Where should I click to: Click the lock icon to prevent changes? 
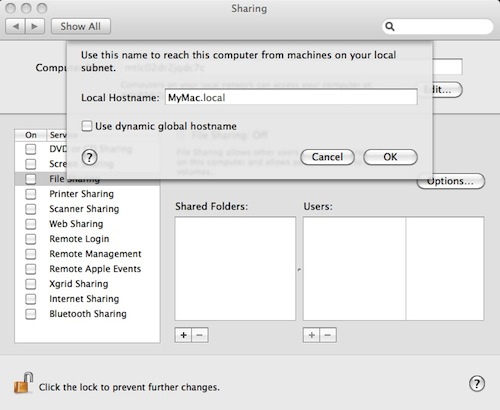point(23,383)
